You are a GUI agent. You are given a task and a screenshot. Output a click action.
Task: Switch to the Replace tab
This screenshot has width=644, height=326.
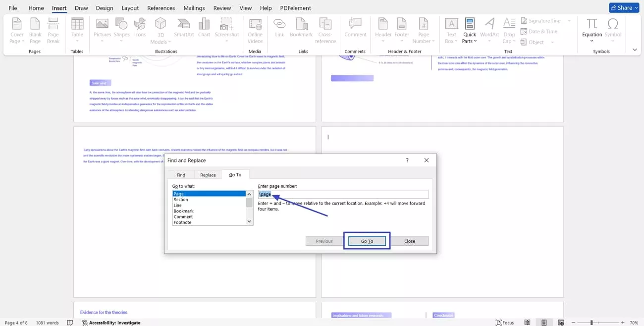(208, 174)
